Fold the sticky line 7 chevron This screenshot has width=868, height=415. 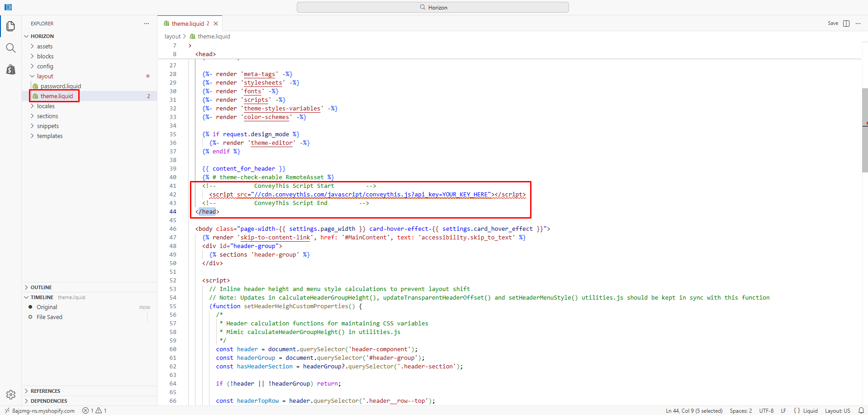190,45
